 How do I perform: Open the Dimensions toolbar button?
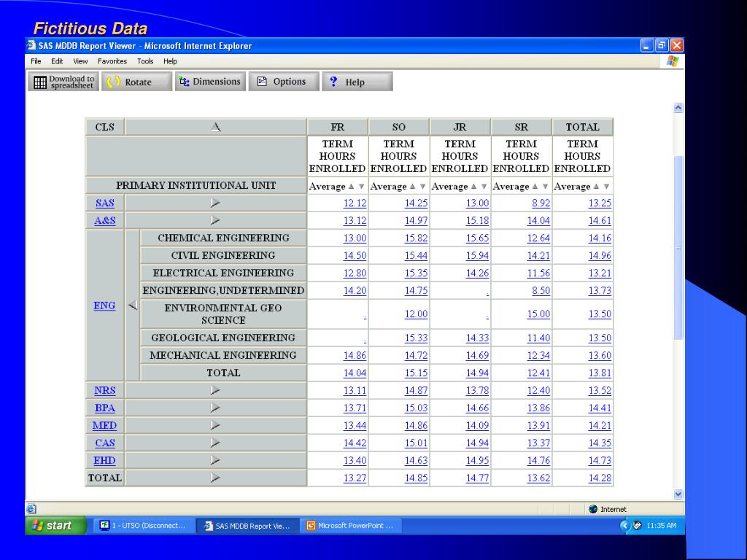pyautogui.click(x=210, y=82)
